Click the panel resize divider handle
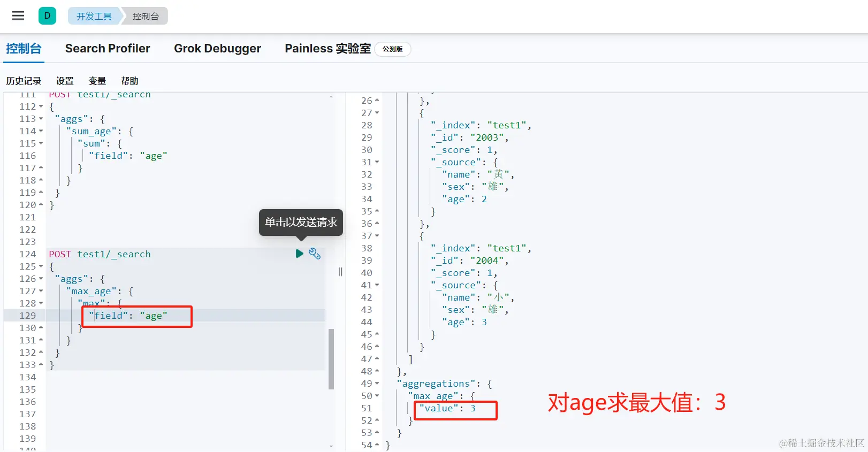The height and width of the screenshot is (452, 868). pyautogui.click(x=340, y=272)
